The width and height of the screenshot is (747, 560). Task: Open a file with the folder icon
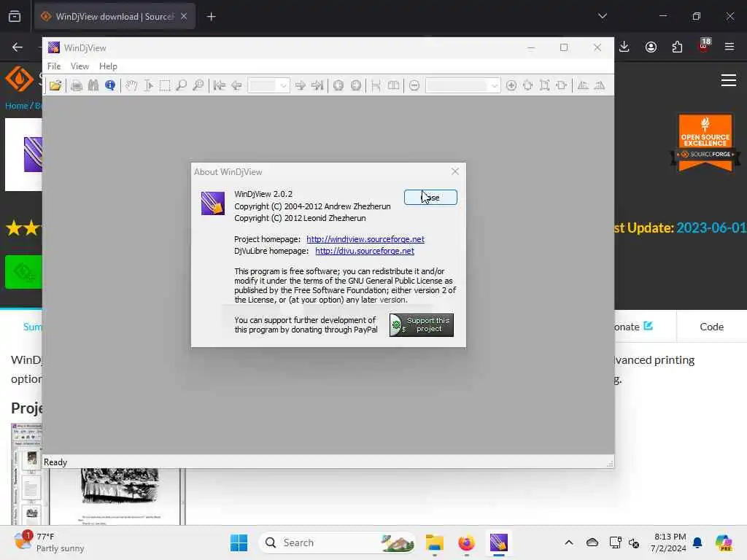(x=55, y=86)
